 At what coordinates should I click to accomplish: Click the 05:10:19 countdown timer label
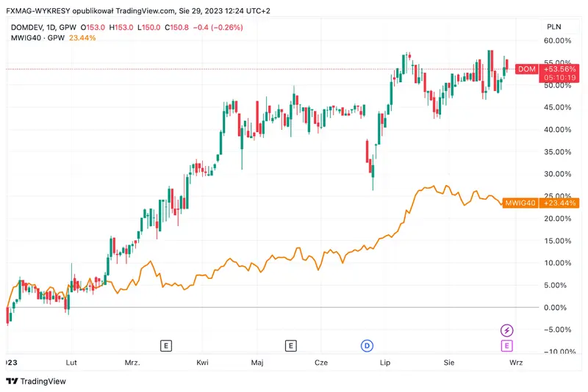(x=559, y=76)
